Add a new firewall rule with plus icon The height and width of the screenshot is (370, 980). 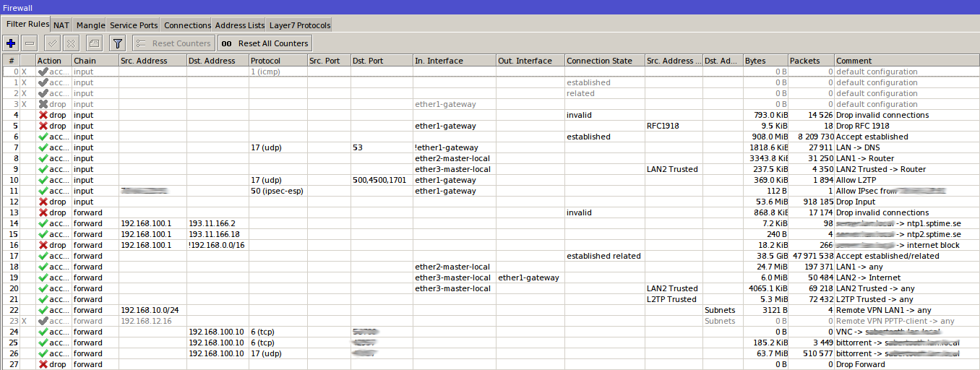[10, 43]
